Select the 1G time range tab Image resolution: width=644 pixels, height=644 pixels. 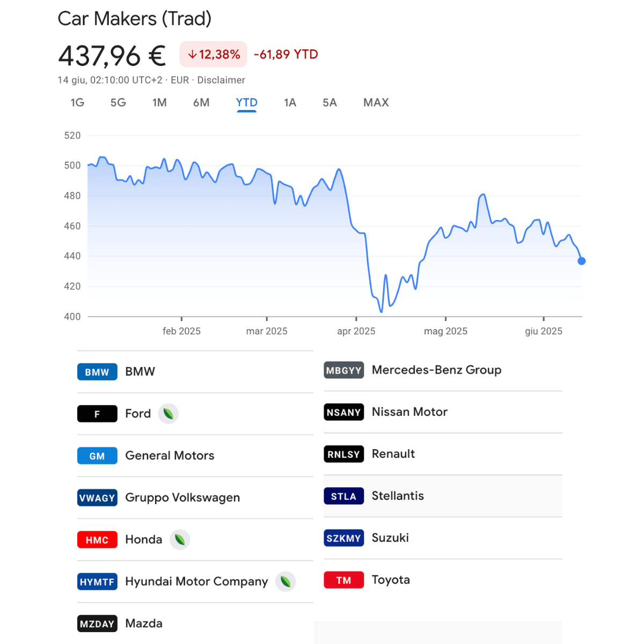pos(77,103)
